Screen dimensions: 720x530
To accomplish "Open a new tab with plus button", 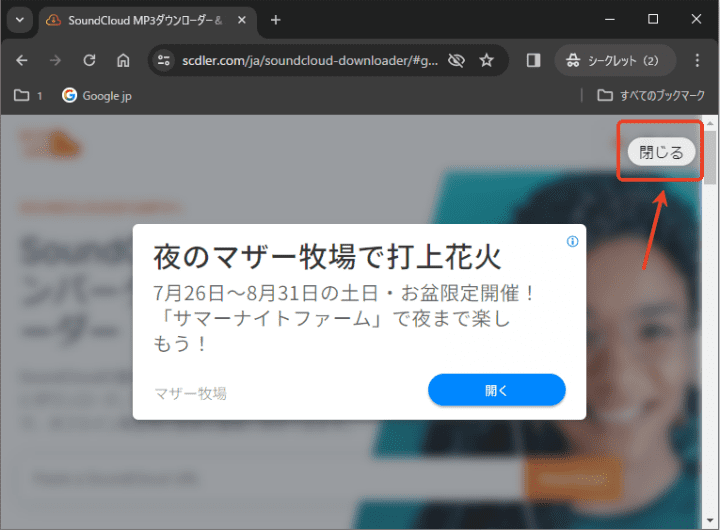I will pyautogui.click(x=276, y=20).
